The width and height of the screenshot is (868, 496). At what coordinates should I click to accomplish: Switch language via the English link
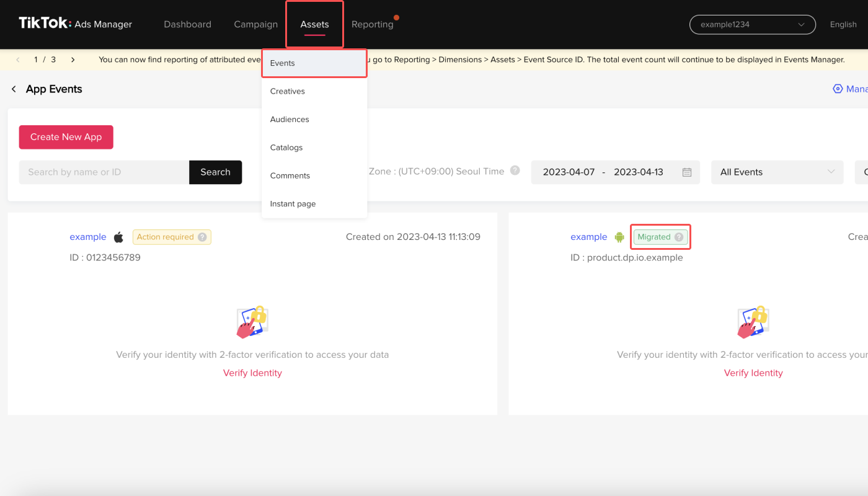(x=843, y=24)
